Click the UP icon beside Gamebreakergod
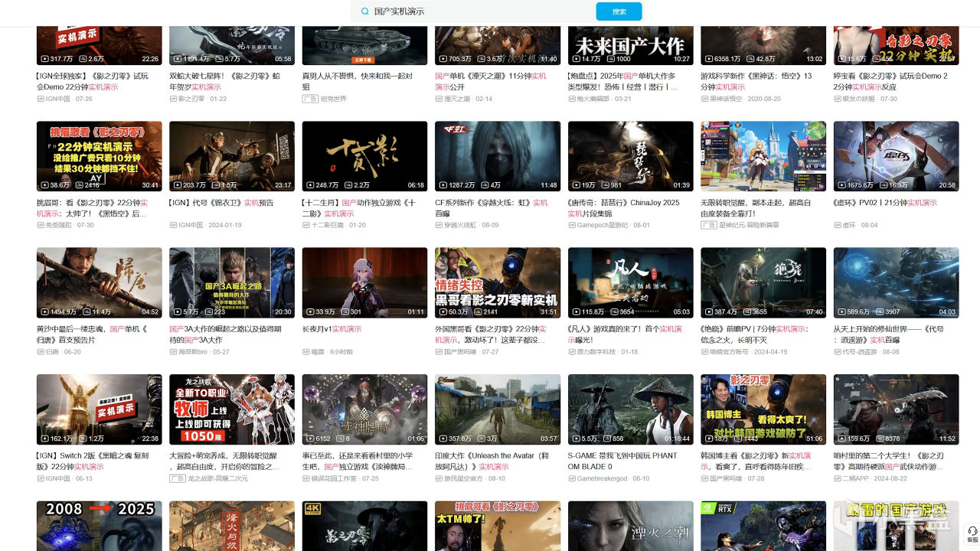Image resolution: width=980 pixels, height=551 pixels. [x=572, y=478]
